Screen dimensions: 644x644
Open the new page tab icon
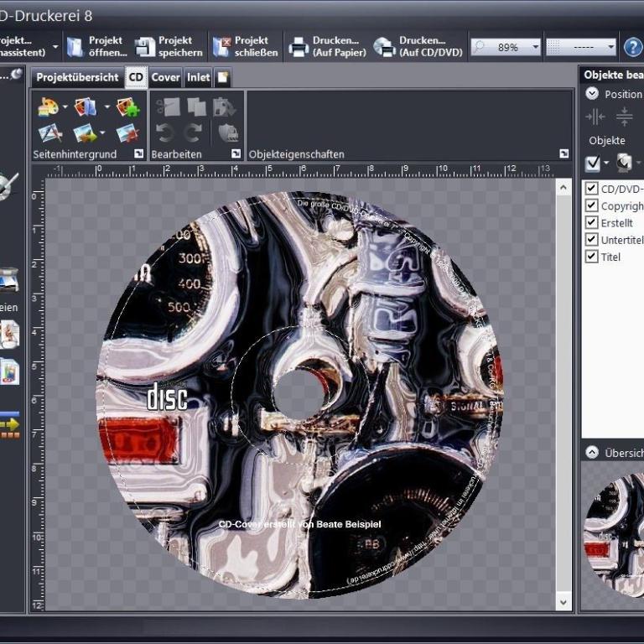[x=222, y=78]
